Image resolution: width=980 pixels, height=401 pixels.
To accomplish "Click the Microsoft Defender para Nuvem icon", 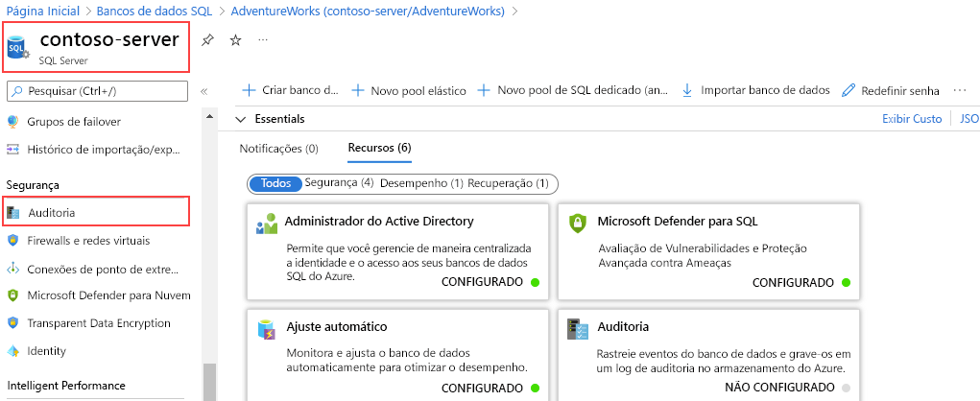I will [x=13, y=295].
